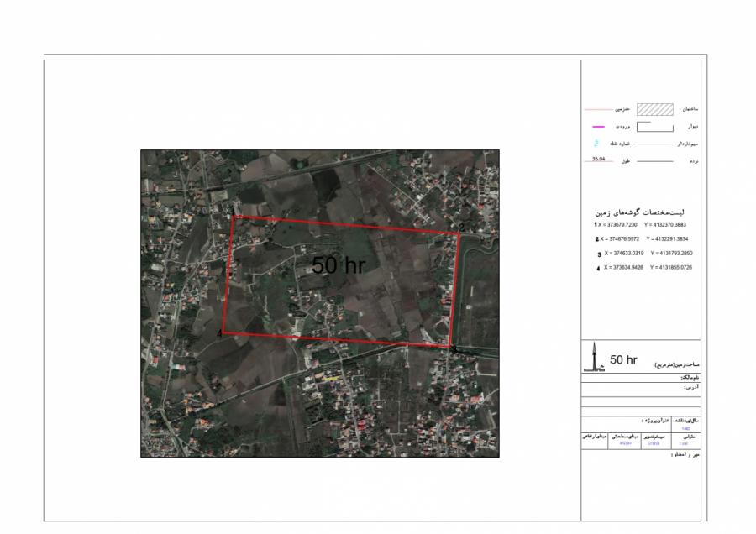Click 'X = 373679.7230' coordinate value
This screenshot has height=534, width=756.
click(x=617, y=224)
